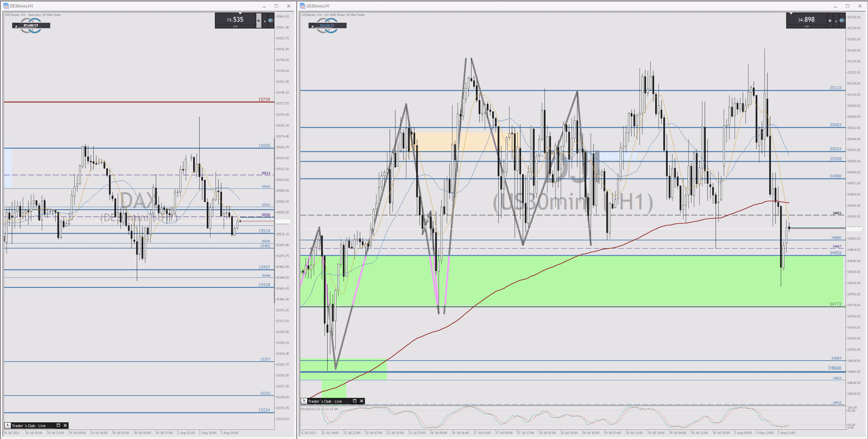868x439 pixels.
Task: Select the 35123 level label
Action: 835,88
